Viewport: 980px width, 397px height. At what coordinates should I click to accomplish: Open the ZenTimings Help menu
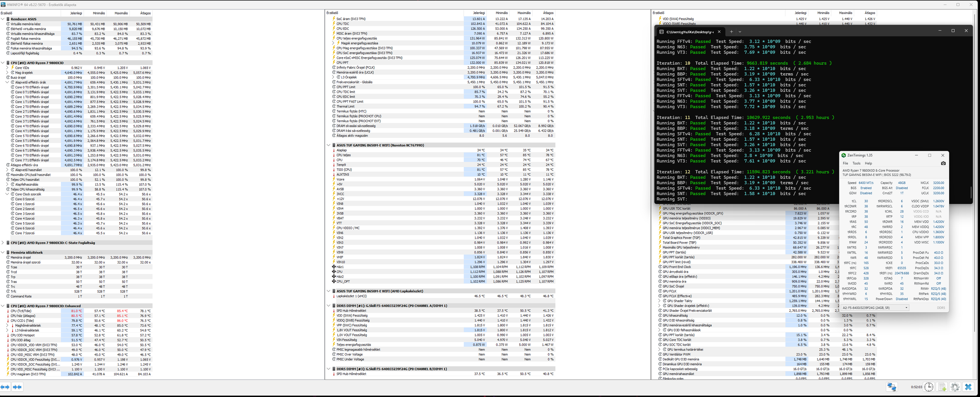tap(868, 164)
